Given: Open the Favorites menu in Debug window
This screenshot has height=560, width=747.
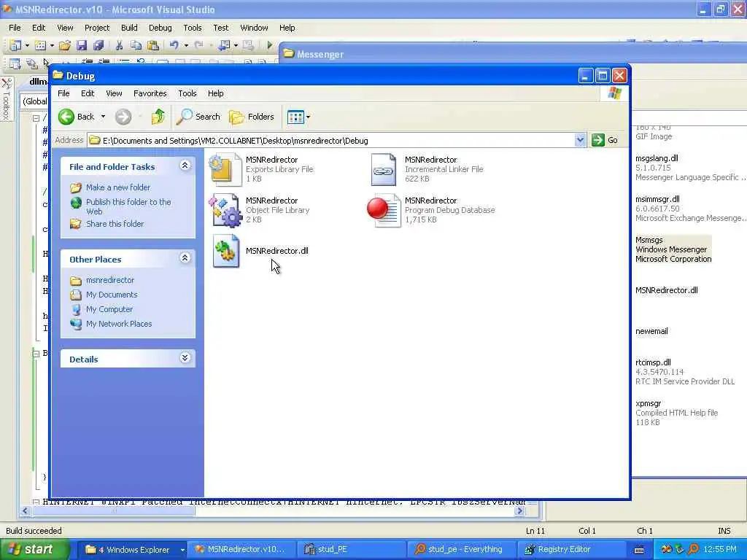Looking at the screenshot, I should pos(150,93).
